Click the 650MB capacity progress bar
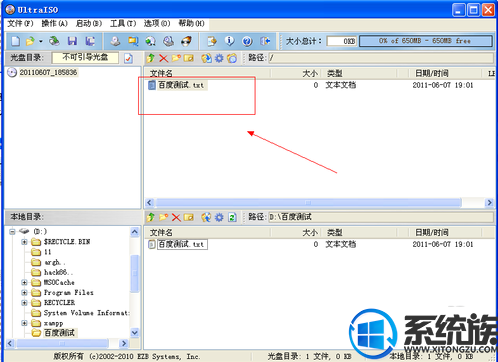This screenshot has height=362, width=498. 426,41
